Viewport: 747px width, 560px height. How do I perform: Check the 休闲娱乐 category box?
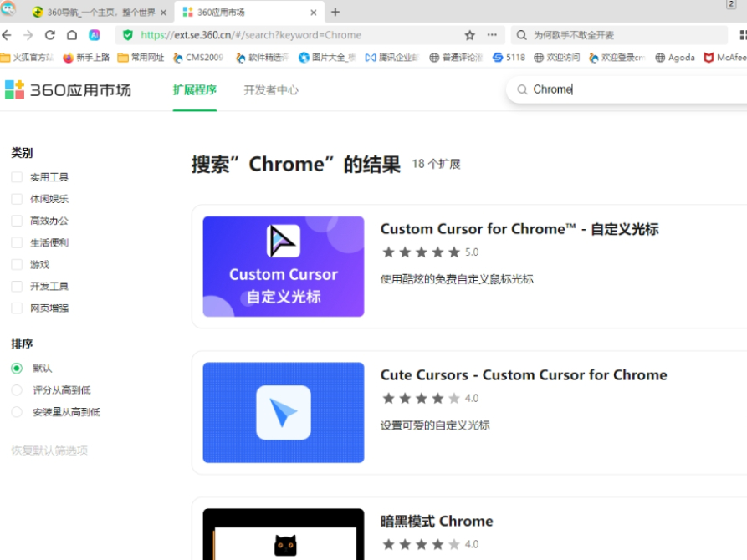tap(17, 199)
